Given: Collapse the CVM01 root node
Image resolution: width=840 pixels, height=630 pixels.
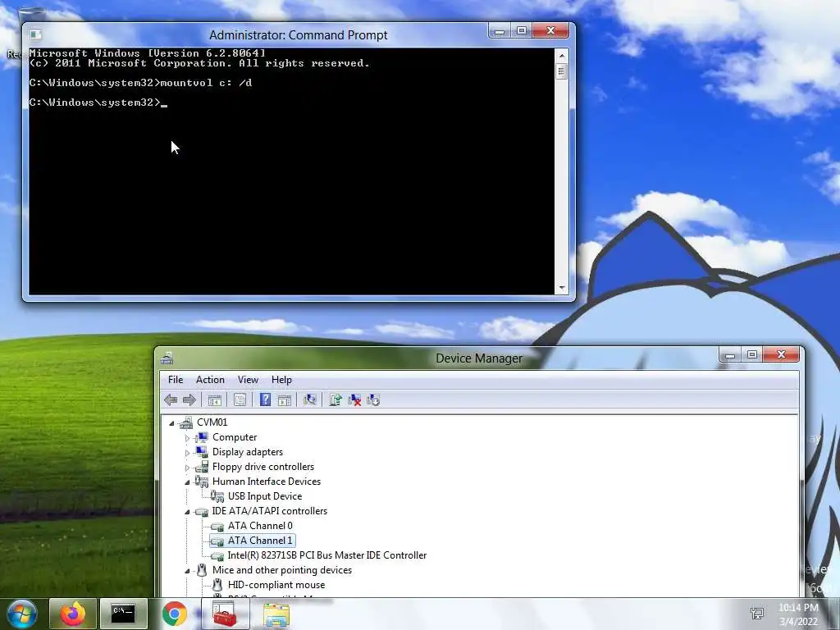Looking at the screenshot, I should pyautogui.click(x=171, y=423).
